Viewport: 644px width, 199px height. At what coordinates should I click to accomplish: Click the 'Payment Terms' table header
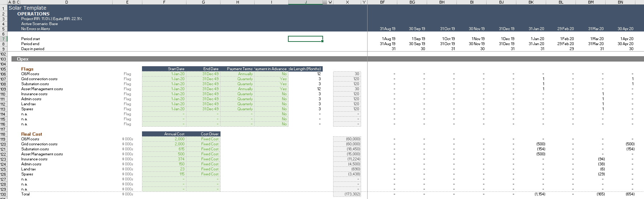tap(240, 69)
